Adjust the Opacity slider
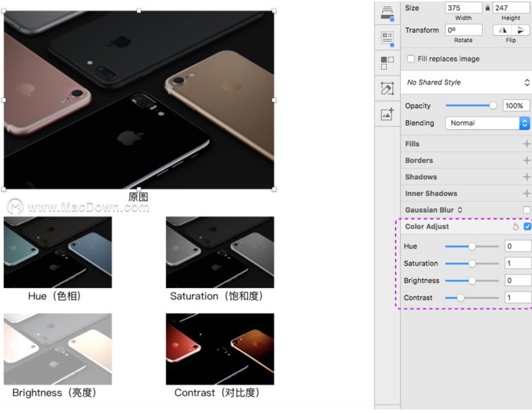532x413 pixels. point(471,105)
